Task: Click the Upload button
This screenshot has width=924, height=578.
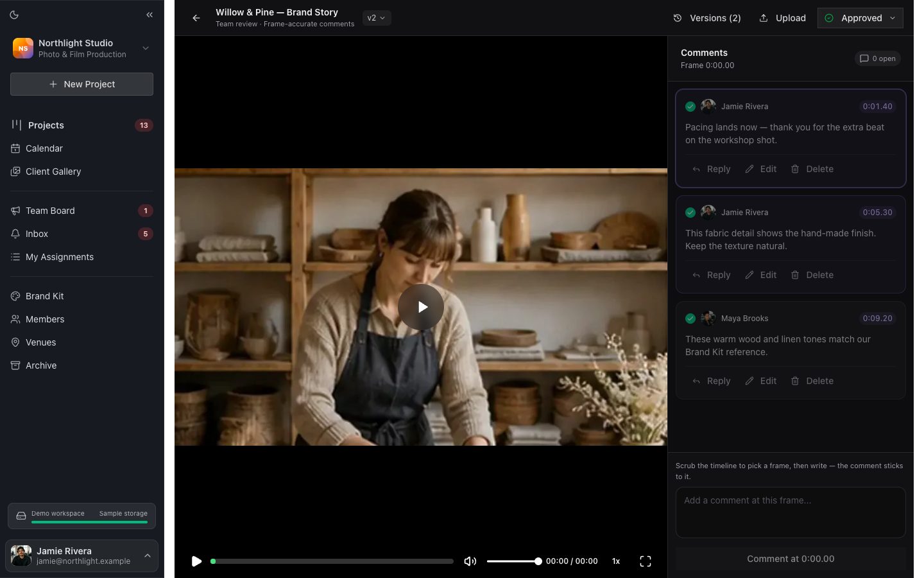Action: (x=782, y=18)
